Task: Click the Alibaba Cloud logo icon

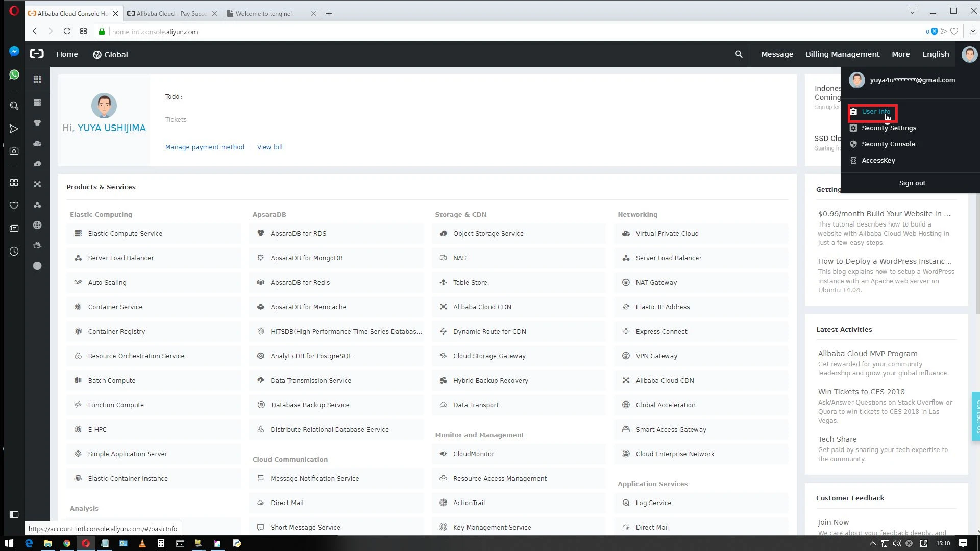Action: 37,54
